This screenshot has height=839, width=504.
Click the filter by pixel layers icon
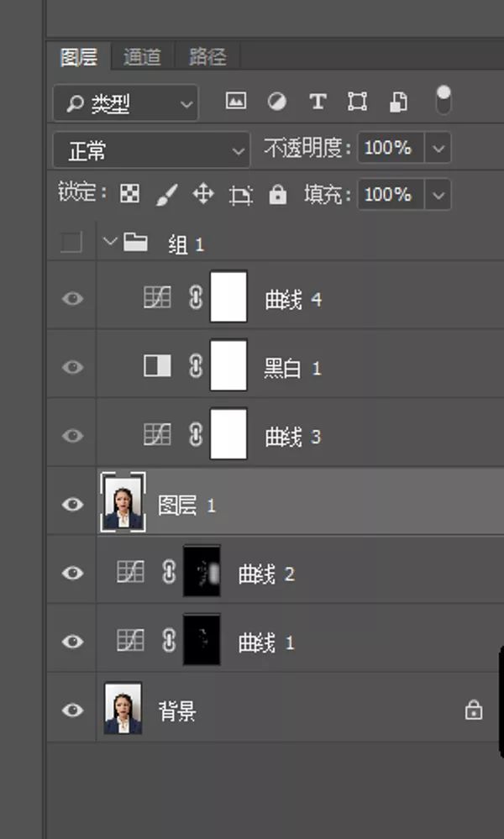point(236,101)
